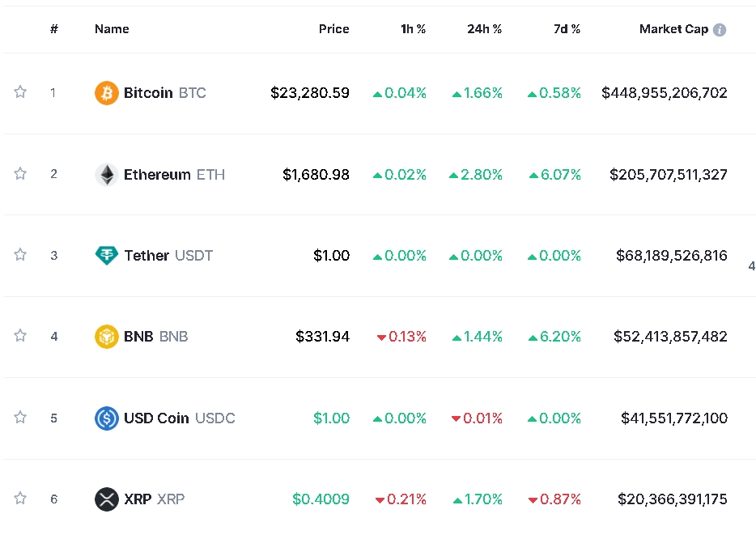Sort table by Price column header

click(x=333, y=29)
